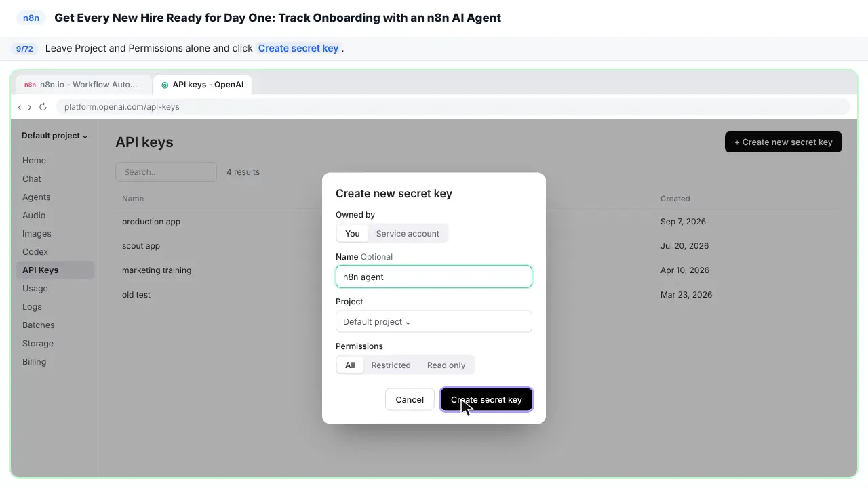Click the Name field containing 'n8n agent'

(434, 277)
